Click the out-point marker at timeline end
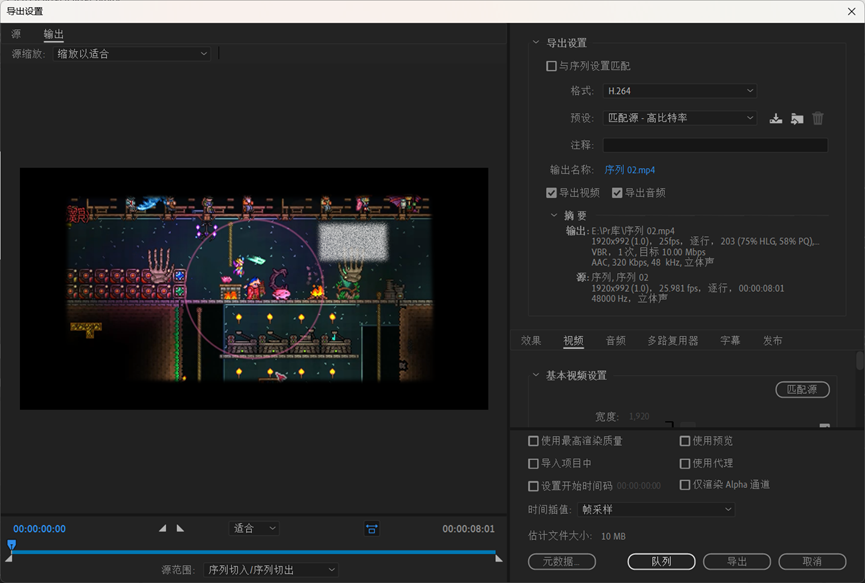865x583 pixels. [498, 558]
